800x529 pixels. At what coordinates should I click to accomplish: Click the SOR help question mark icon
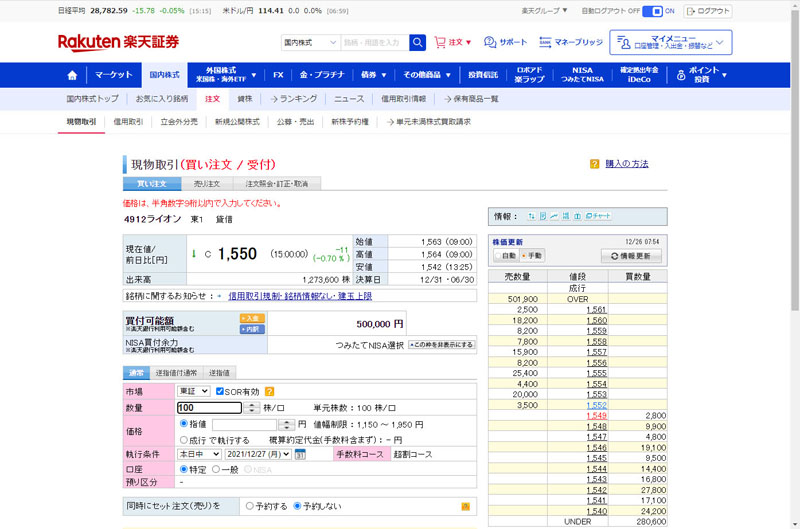(x=269, y=391)
